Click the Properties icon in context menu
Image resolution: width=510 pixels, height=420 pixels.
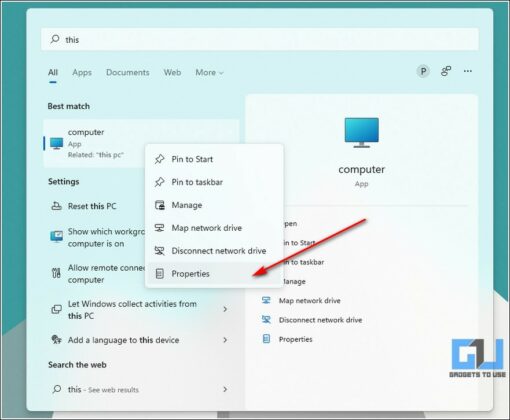(x=160, y=274)
